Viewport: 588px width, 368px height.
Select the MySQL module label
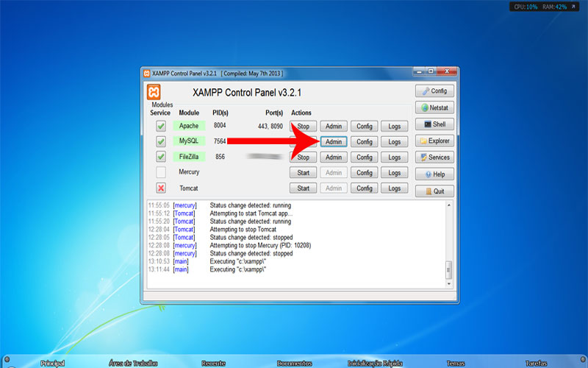[x=189, y=141]
